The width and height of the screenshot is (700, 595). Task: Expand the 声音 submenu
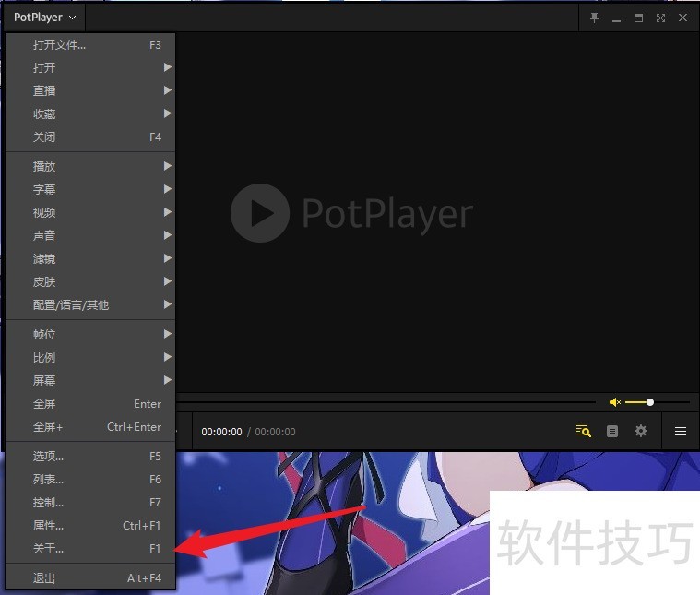click(90, 235)
